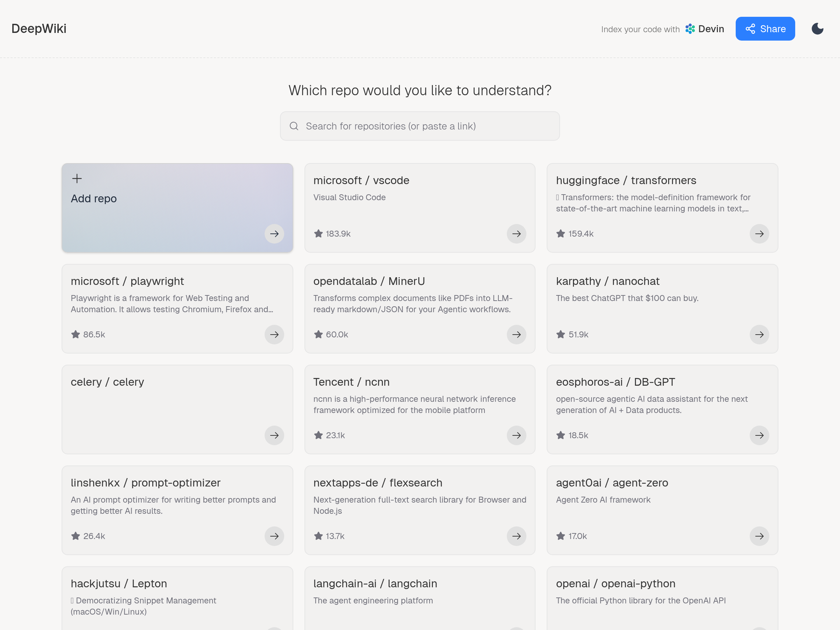840x630 pixels.
Task: Click the search magnifier icon
Action: (x=294, y=126)
